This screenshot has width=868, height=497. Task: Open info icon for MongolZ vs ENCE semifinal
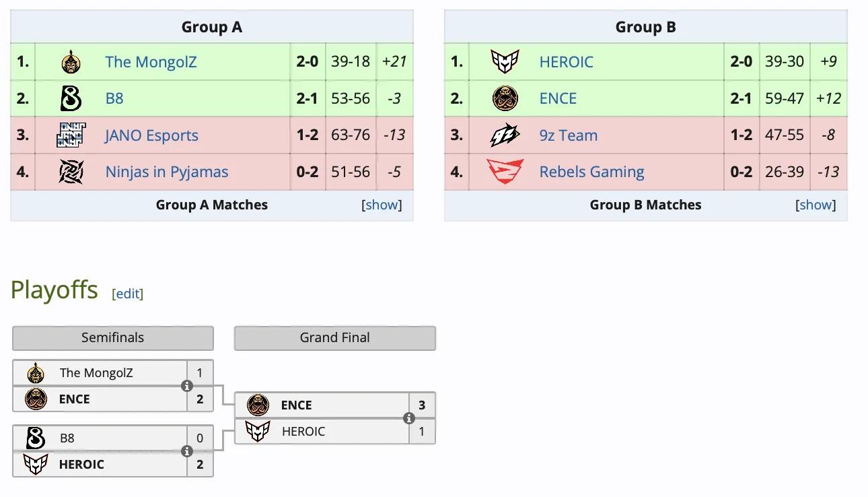(187, 386)
